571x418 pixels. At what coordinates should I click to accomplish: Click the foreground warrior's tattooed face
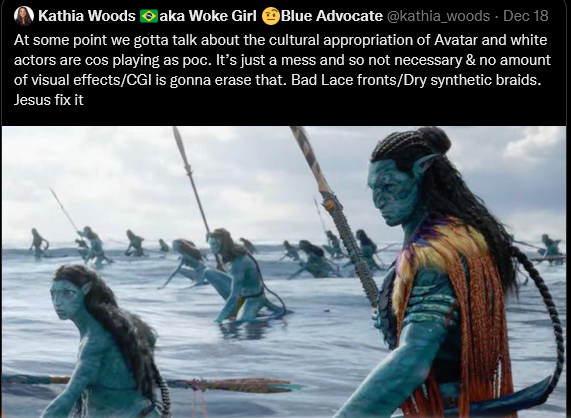pyautogui.click(x=393, y=193)
